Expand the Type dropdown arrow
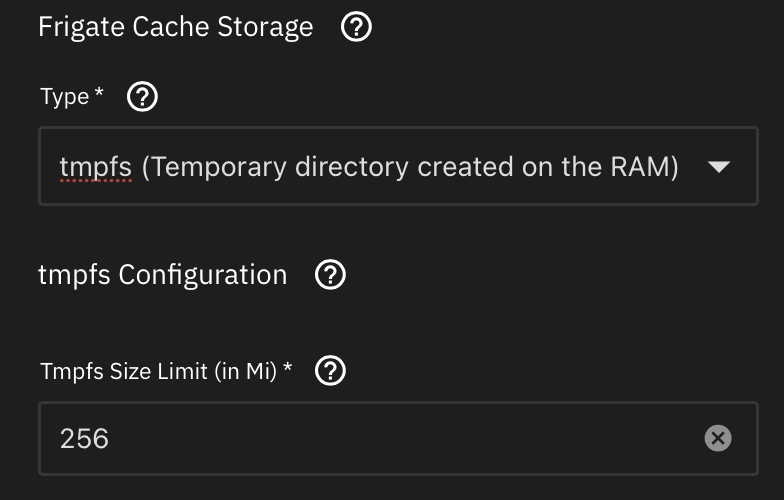This screenshot has height=500, width=784. coord(720,167)
